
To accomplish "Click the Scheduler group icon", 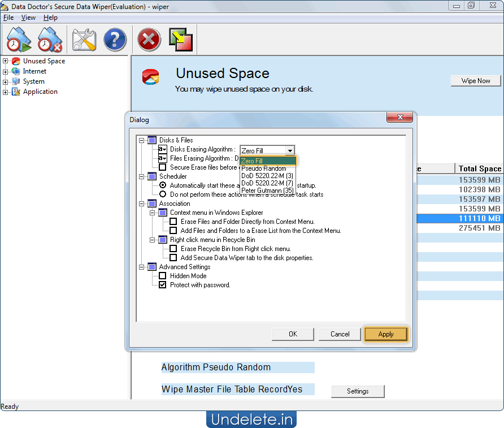I will click(153, 176).
